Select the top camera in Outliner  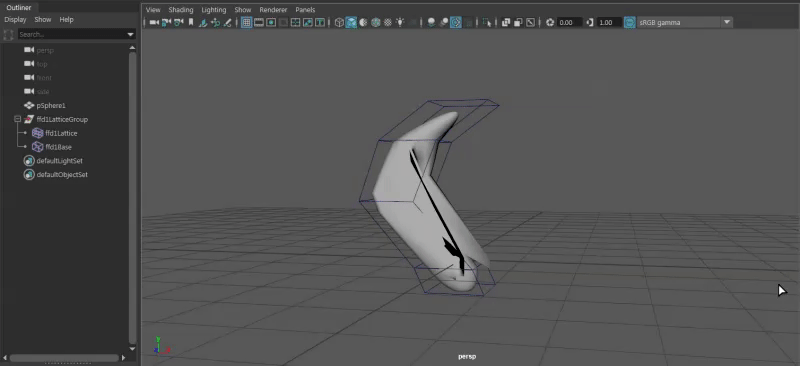click(42, 64)
